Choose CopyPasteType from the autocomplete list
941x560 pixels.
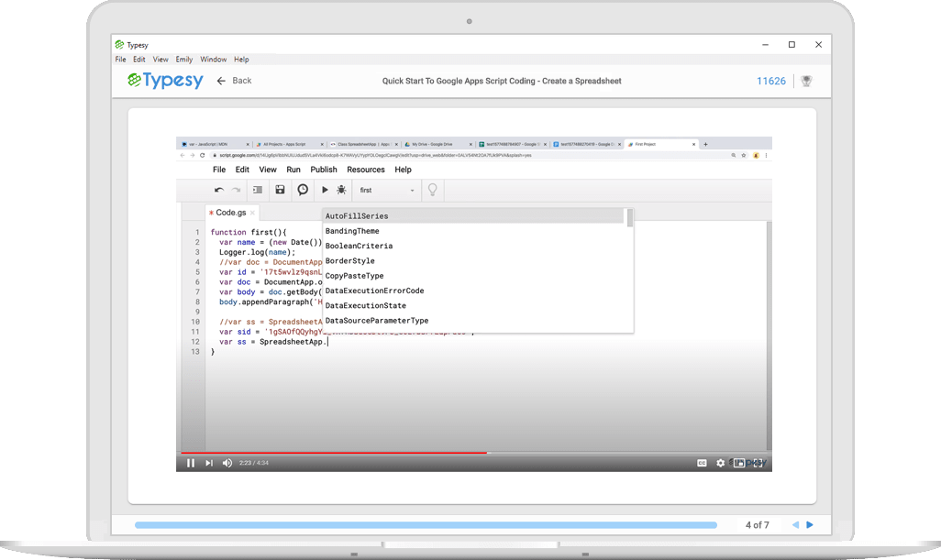point(473,276)
